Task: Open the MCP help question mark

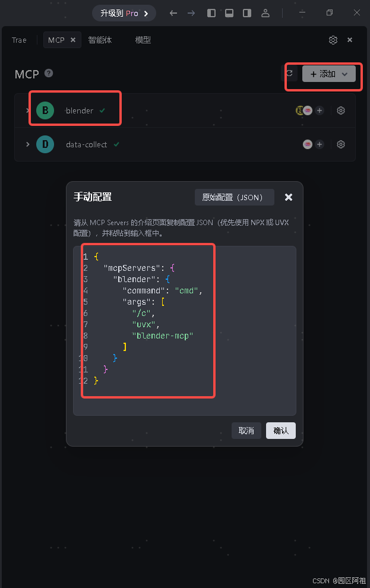Action: [49, 74]
